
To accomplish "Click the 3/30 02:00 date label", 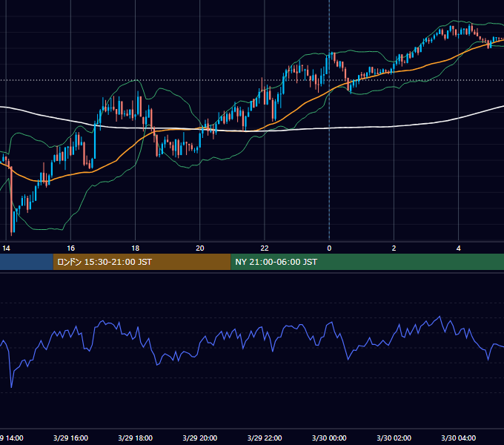I will (x=394, y=438).
